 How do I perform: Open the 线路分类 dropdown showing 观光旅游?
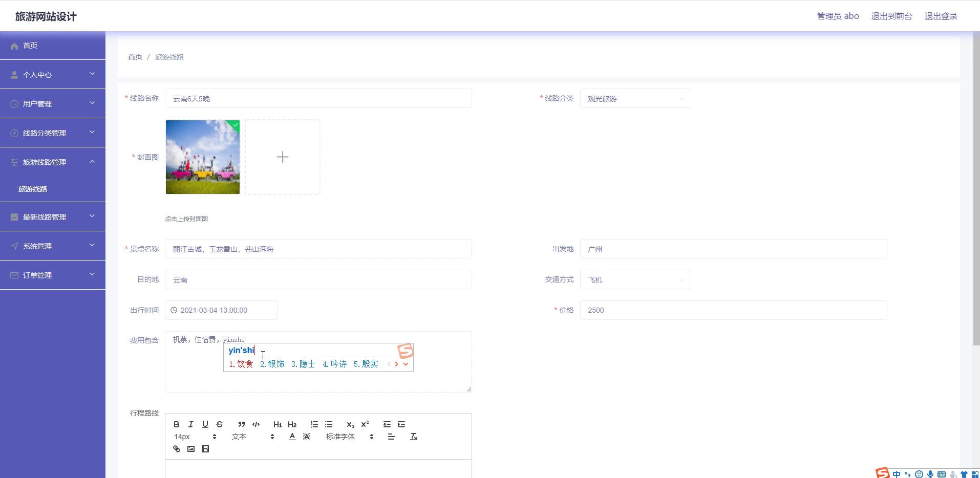tap(635, 99)
